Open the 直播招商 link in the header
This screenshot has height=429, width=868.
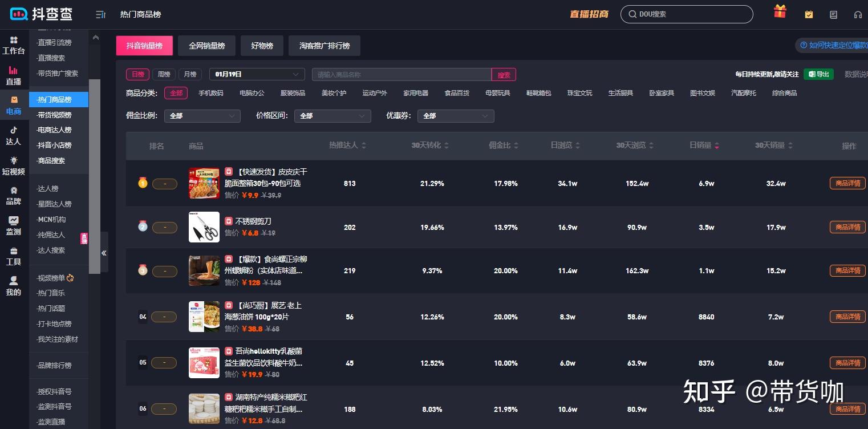click(x=589, y=14)
